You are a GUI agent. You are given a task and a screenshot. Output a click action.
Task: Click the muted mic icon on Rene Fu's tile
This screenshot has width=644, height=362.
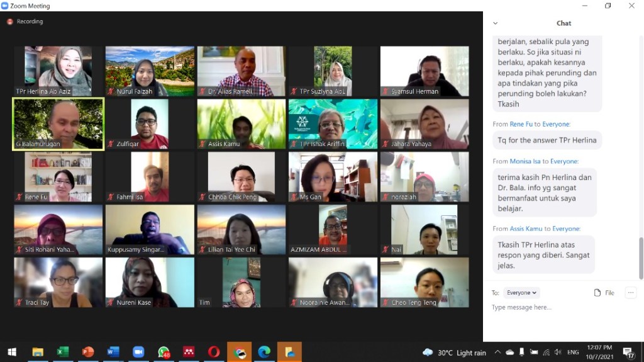click(19, 198)
